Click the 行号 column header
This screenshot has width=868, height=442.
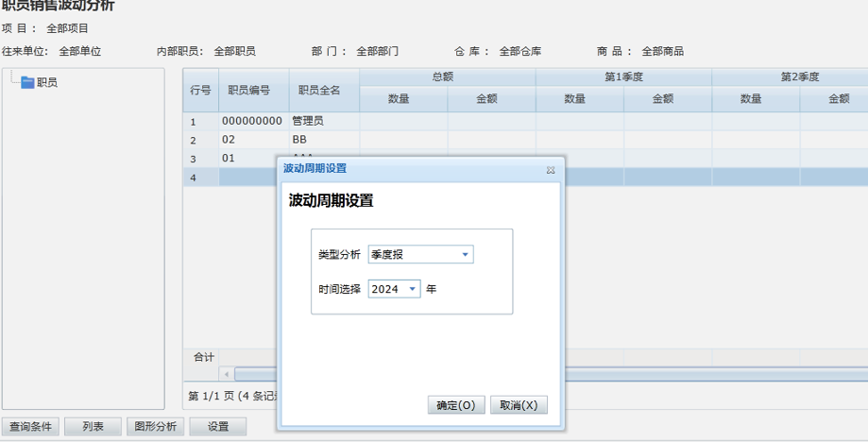click(200, 91)
